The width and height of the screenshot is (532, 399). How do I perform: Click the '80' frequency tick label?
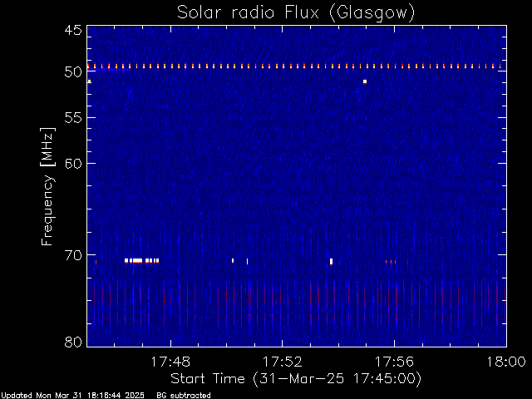tap(73, 342)
